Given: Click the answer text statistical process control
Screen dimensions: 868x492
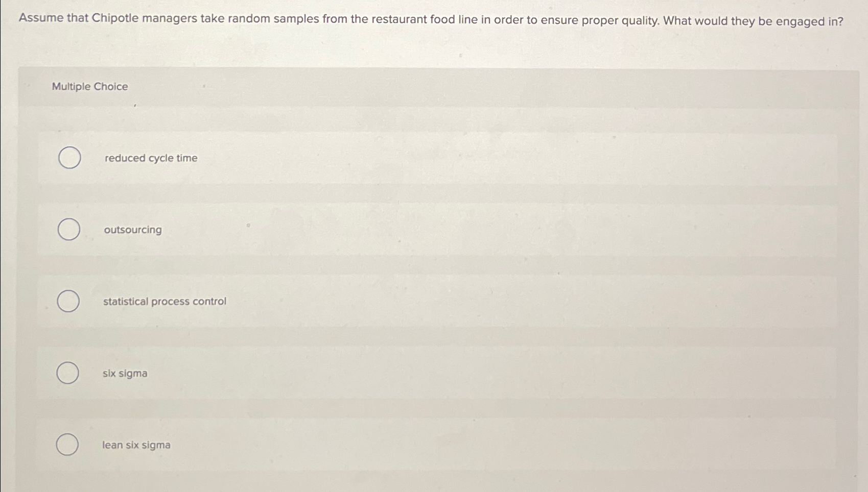Looking at the screenshot, I should [164, 302].
